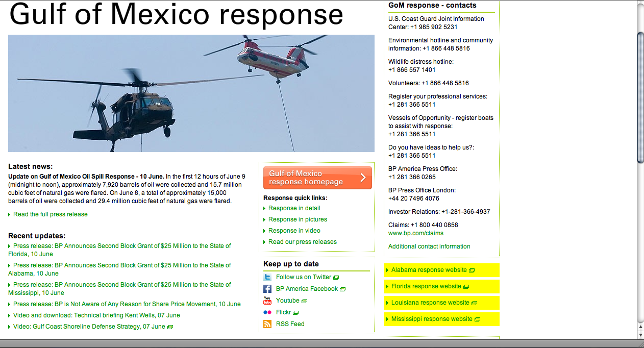Visit the Florida response website link

[426, 286]
